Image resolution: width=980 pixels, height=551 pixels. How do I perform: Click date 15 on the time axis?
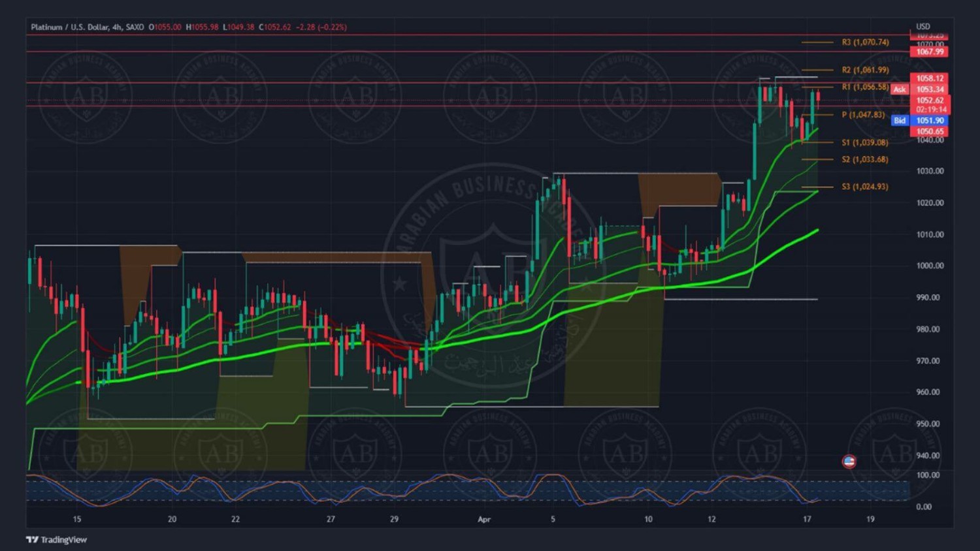coord(77,520)
